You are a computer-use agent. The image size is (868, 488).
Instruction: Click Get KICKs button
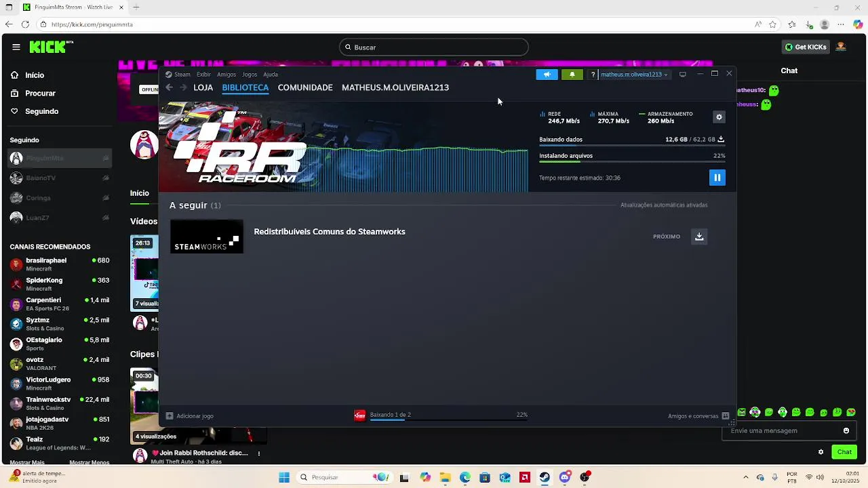(806, 47)
